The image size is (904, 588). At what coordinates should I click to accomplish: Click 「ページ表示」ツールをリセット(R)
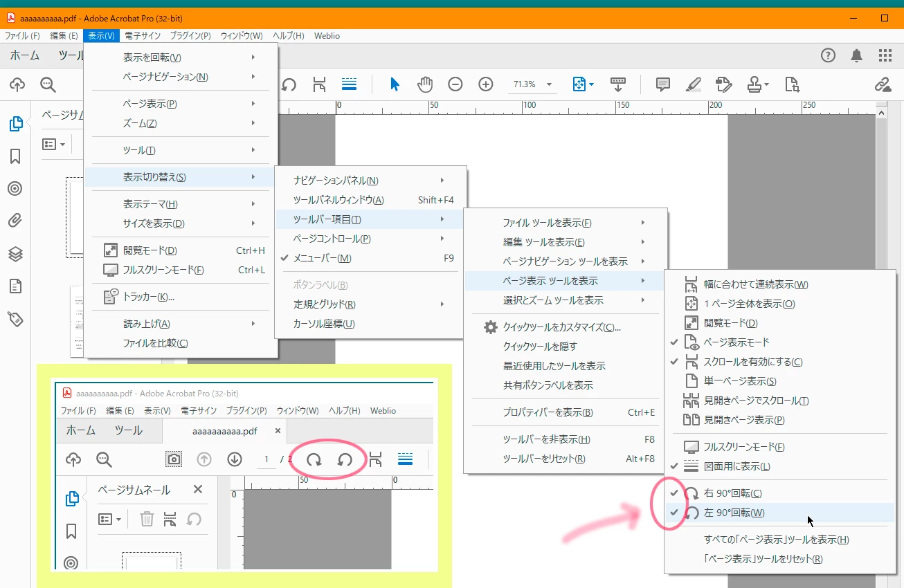[779, 559]
